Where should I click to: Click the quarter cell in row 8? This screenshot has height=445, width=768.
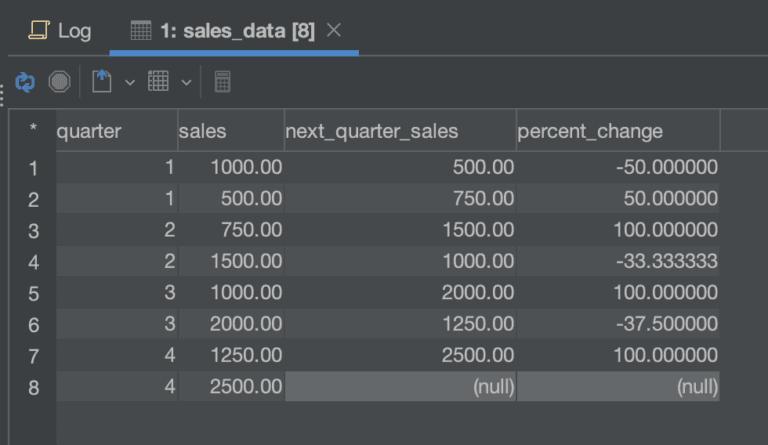pyautogui.click(x=117, y=387)
